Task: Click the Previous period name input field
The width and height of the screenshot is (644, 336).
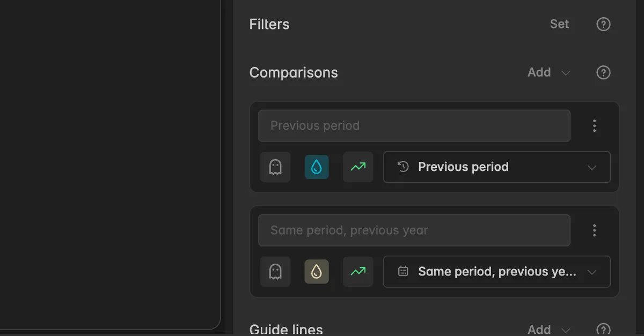Action: (x=414, y=126)
